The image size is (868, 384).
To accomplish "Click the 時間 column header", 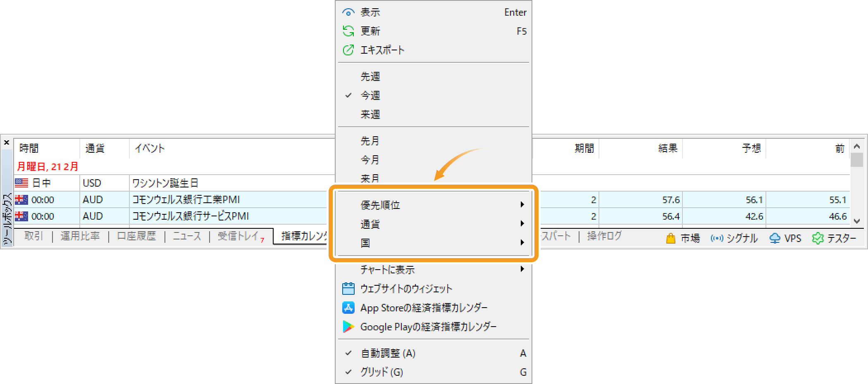I will click(47, 149).
